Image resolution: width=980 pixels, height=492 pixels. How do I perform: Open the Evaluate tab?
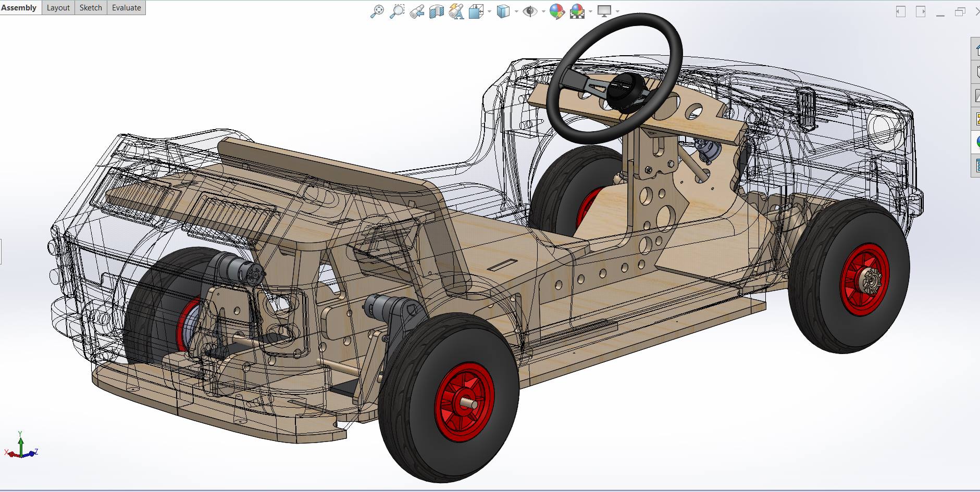[126, 8]
